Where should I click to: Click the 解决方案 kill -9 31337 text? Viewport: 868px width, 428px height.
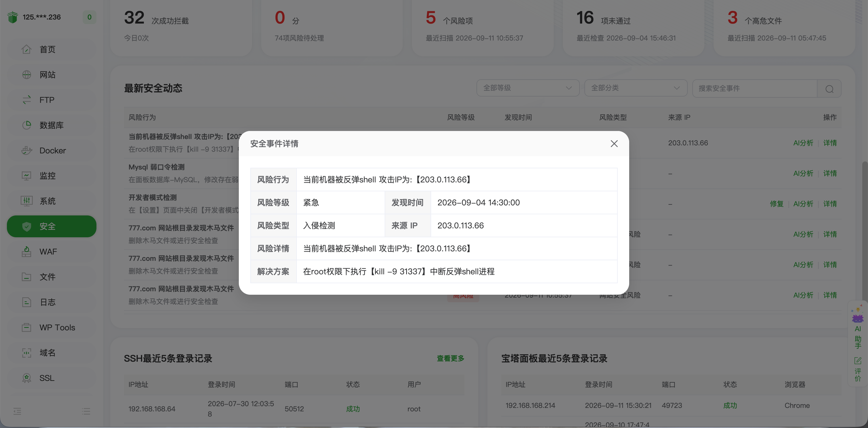click(399, 271)
